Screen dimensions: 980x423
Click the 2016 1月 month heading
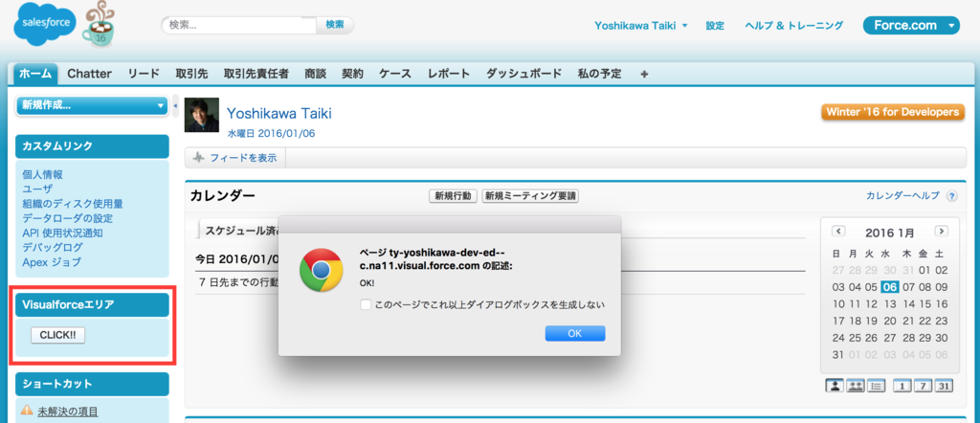889,234
